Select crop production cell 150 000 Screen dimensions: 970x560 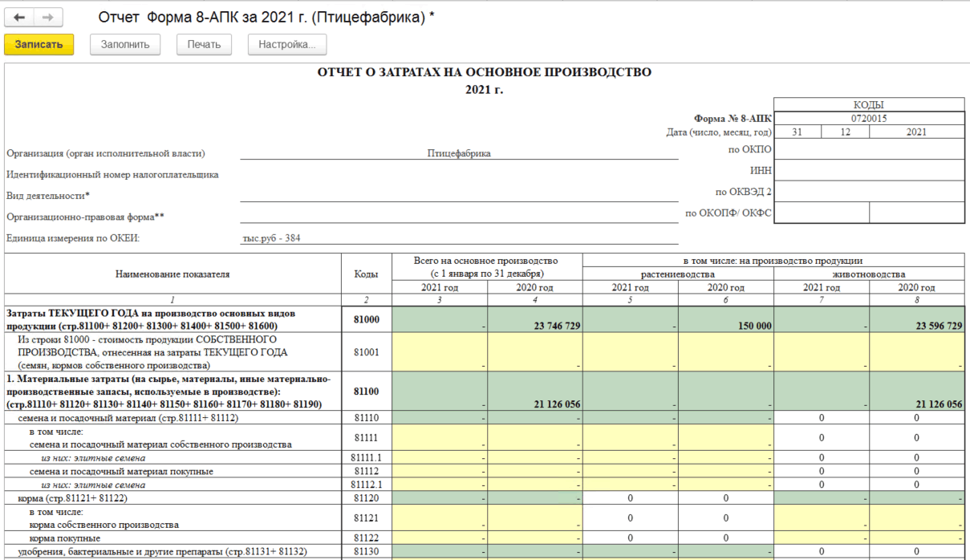point(726,319)
